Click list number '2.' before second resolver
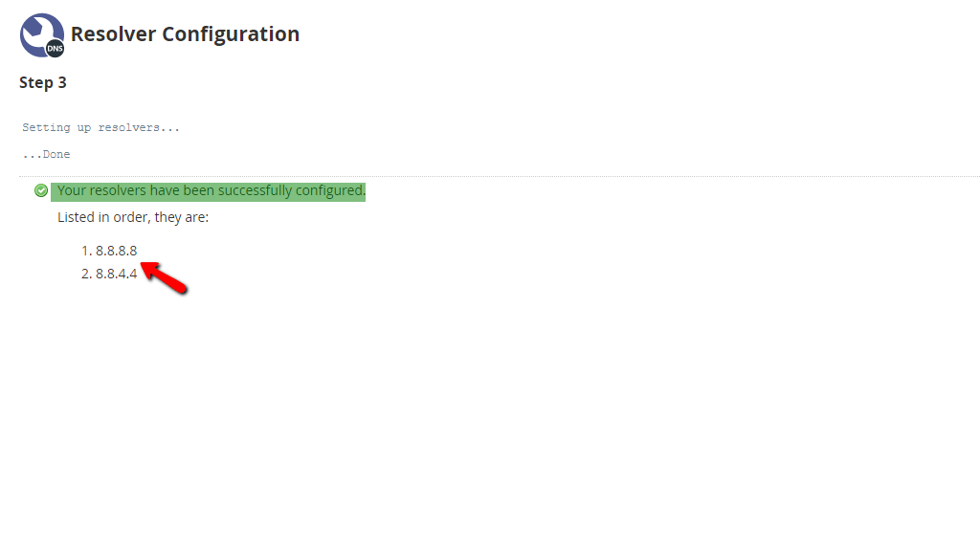Image resolution: width=980 pixels, height=551 pixels. [86, 274]
